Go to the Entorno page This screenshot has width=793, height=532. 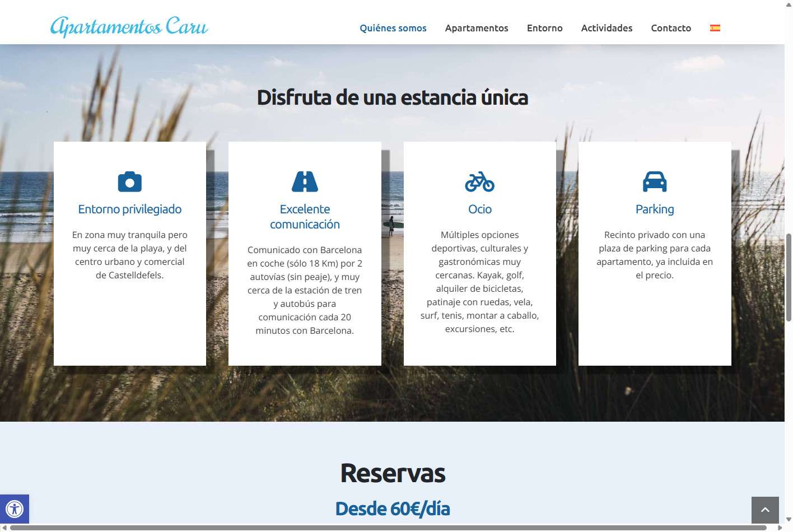point(544,28)
